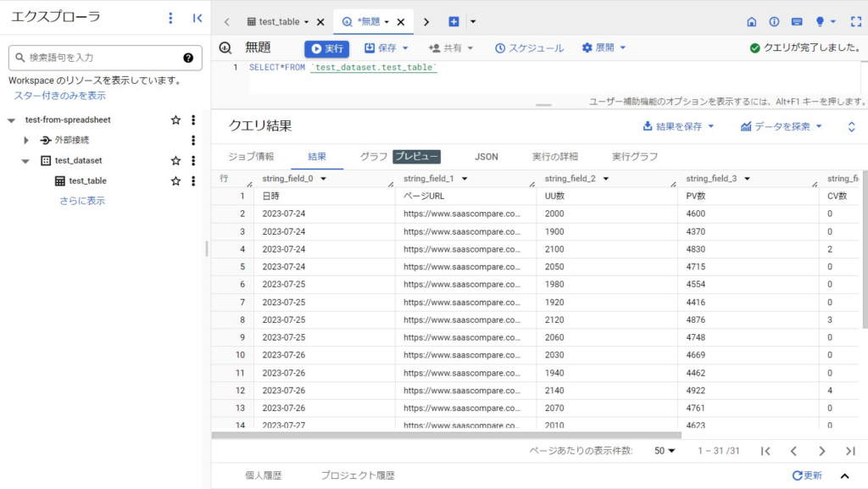This screenshot has height=489, width=868.
Task: Star the test_table resource
Action: pos(175,181)
